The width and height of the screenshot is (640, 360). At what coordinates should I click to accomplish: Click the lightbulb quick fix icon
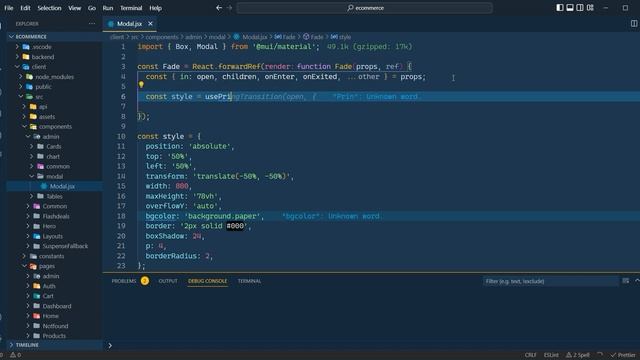[x=141, y=84]
